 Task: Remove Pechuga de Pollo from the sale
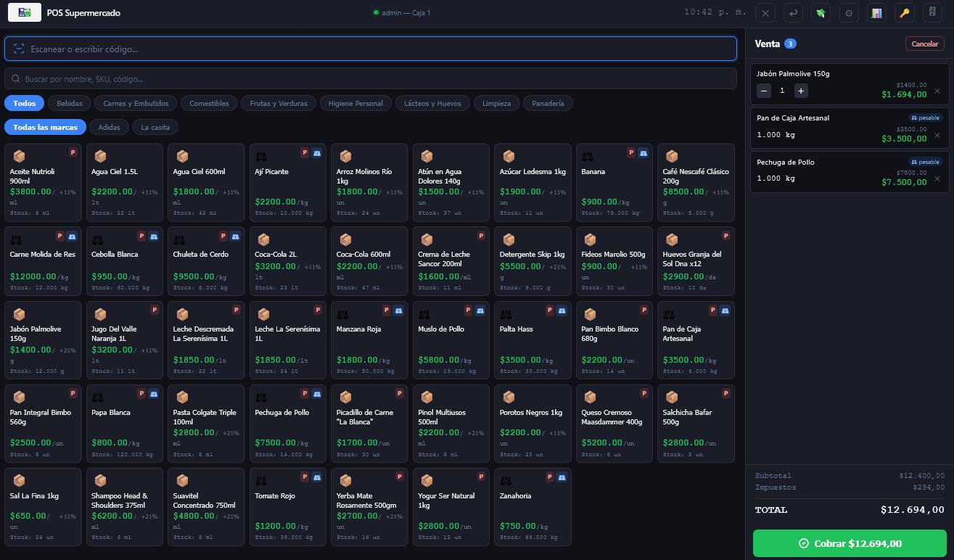937,179
